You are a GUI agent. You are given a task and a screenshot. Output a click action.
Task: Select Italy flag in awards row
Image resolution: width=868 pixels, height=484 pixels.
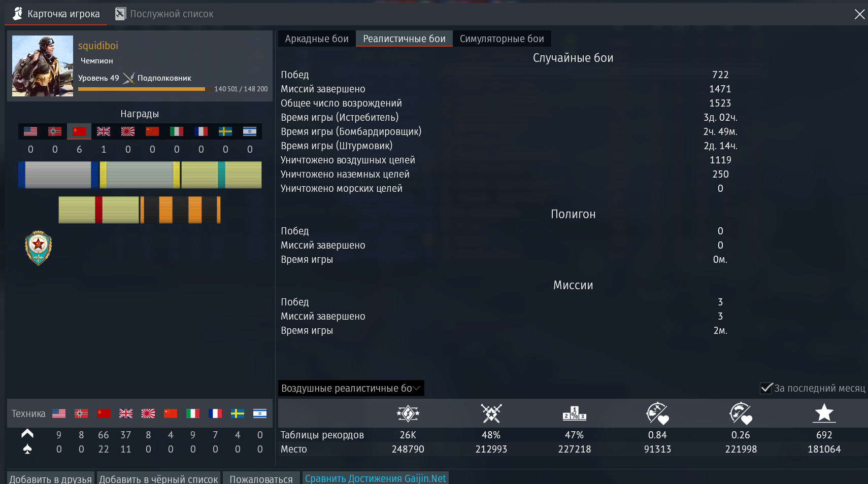(177, 131)
